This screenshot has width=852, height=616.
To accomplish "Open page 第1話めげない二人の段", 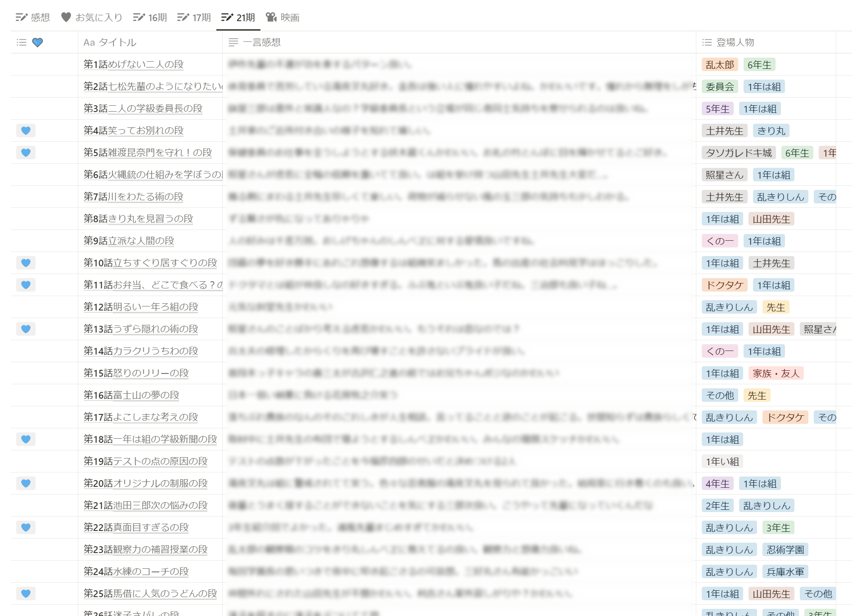I will 134,64.
